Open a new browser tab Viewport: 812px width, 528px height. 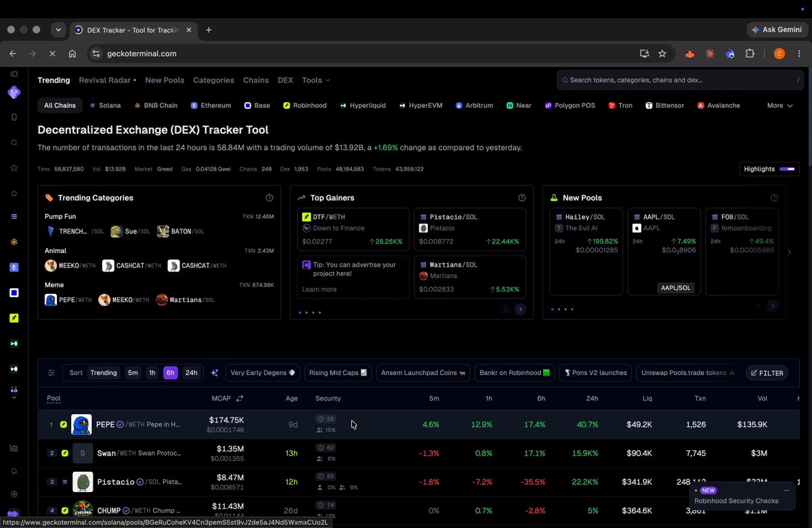(x=209, y=30)
